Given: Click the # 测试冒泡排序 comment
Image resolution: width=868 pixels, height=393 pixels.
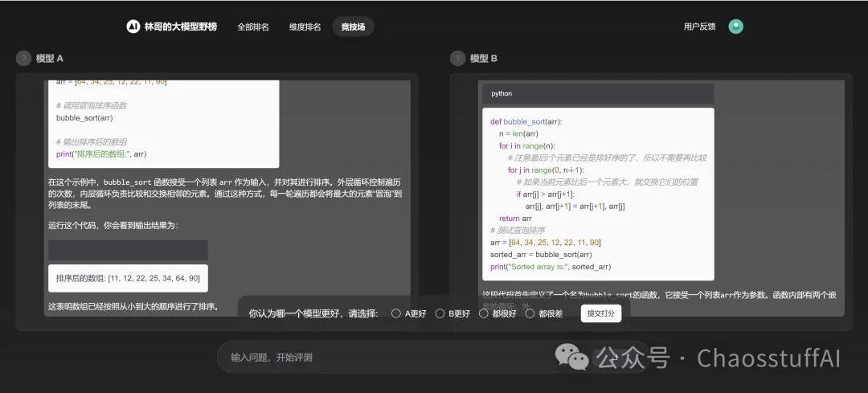Looking at the screenshot, I should point(518,231).
